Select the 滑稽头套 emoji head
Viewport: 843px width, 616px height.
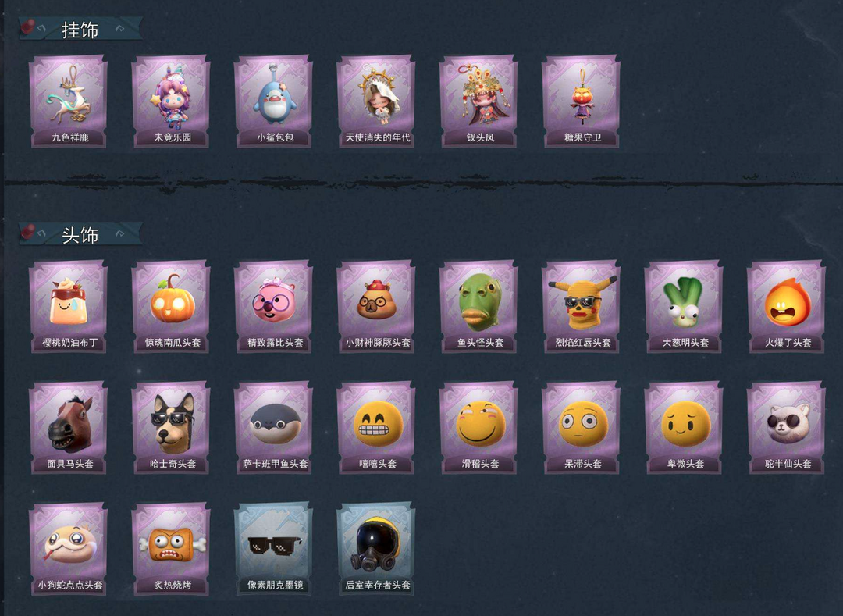pos(479,428)
